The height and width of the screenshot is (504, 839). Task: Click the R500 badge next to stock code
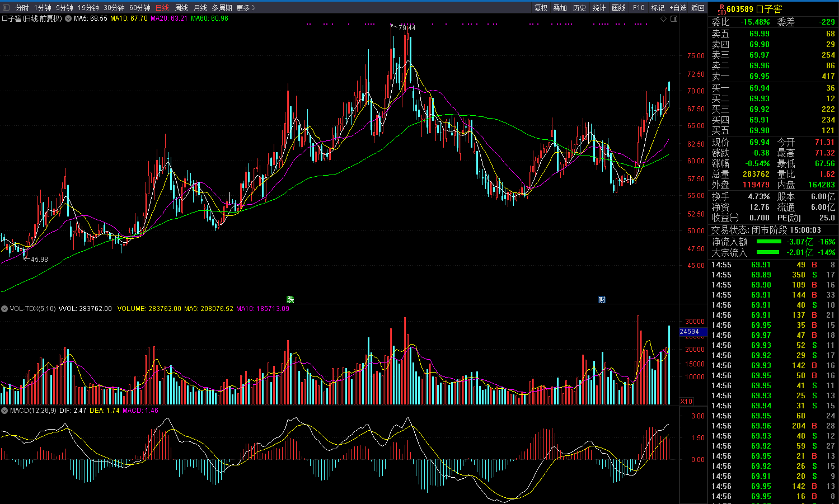(721, 10)
